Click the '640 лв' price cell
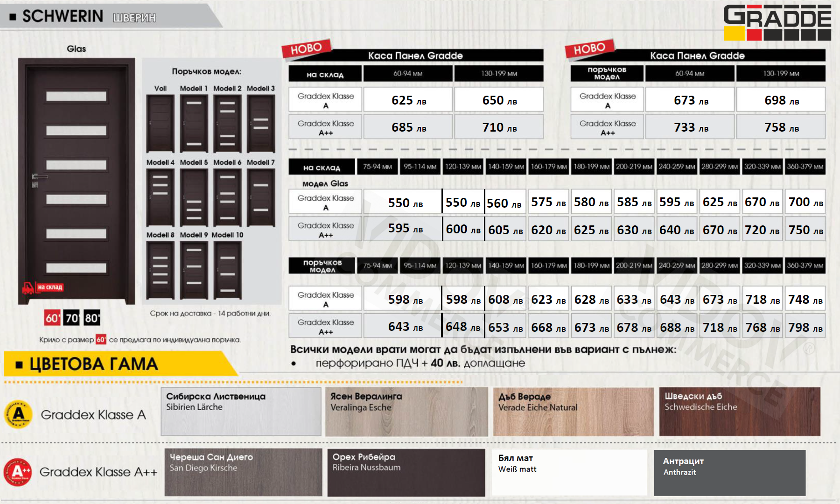Viewport: 840px width, 504px height. click(x=677, y=229)
